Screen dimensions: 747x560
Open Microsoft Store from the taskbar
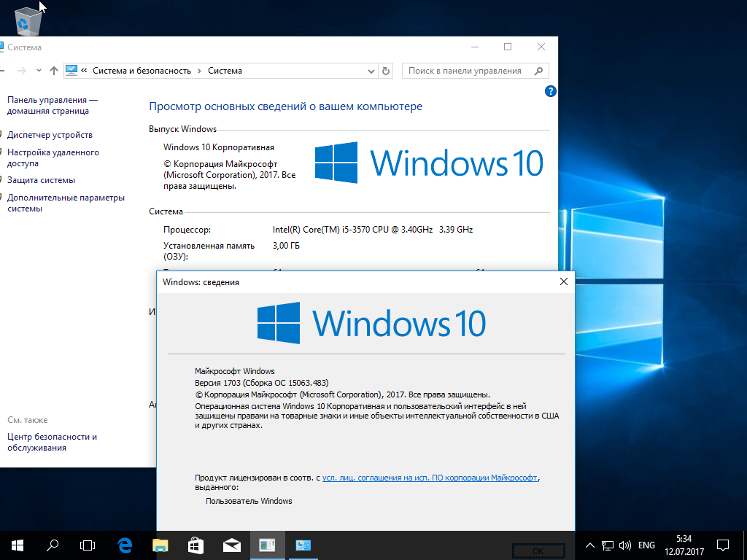pos(196,545)
